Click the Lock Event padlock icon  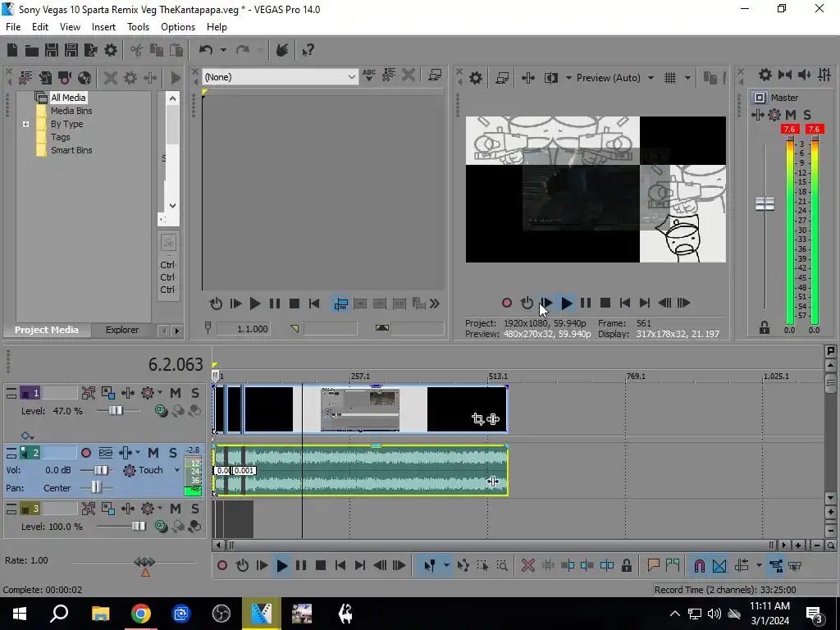[626, 565]
